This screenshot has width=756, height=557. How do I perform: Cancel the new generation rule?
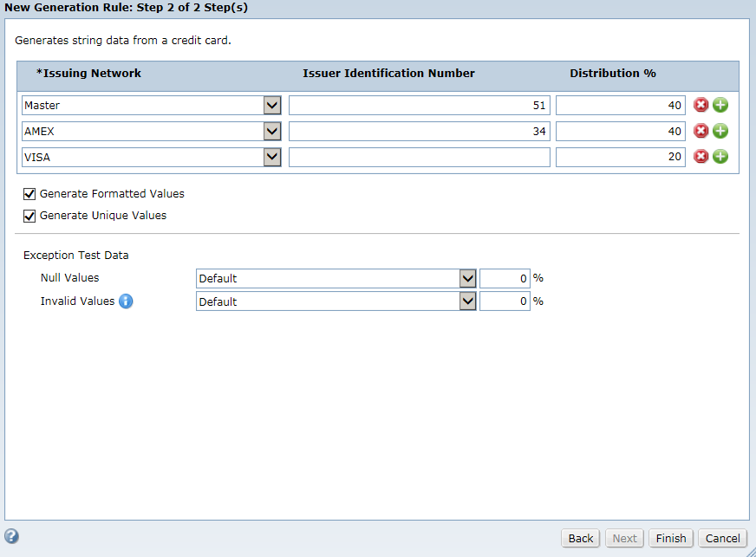(x=722, y=538)
